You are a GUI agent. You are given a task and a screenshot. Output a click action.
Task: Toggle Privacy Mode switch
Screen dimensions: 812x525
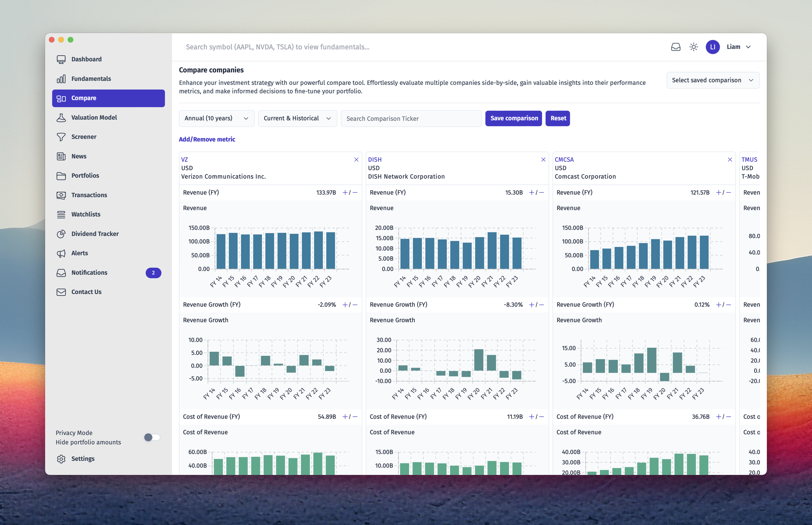coord(152,437)
